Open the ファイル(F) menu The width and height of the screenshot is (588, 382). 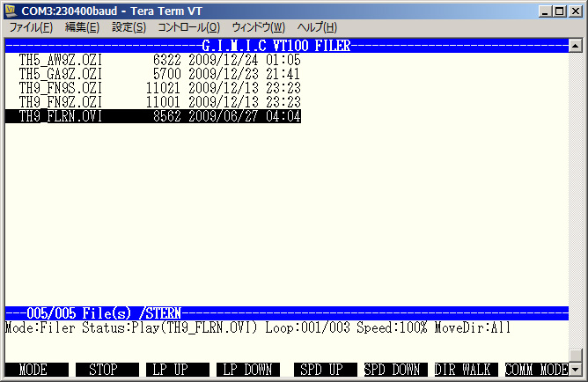(30, 27)
